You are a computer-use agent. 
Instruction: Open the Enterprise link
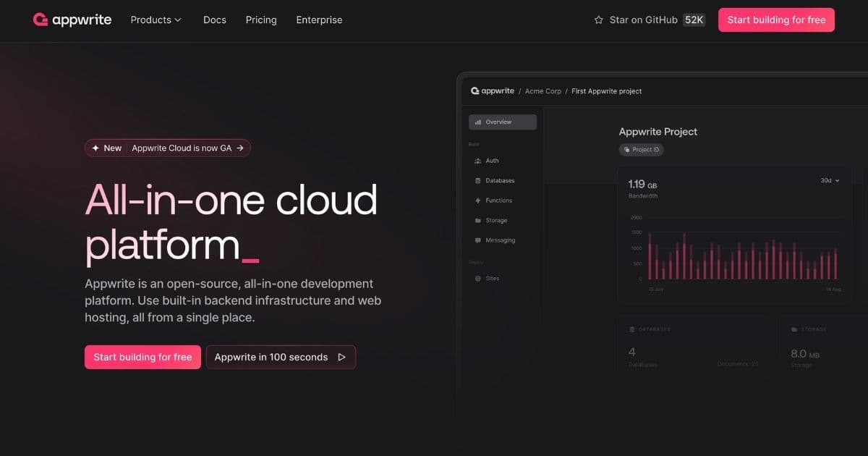tap(319, 20)
